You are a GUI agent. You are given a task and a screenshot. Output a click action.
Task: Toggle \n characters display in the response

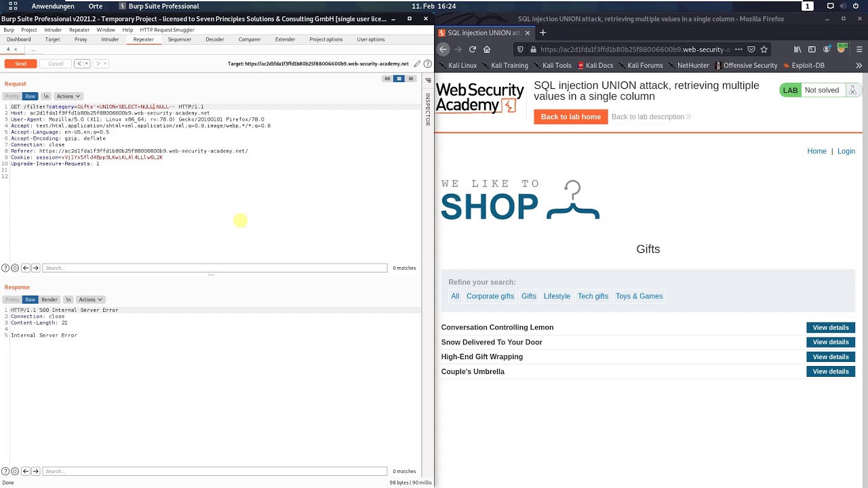(x=68, y=300)
